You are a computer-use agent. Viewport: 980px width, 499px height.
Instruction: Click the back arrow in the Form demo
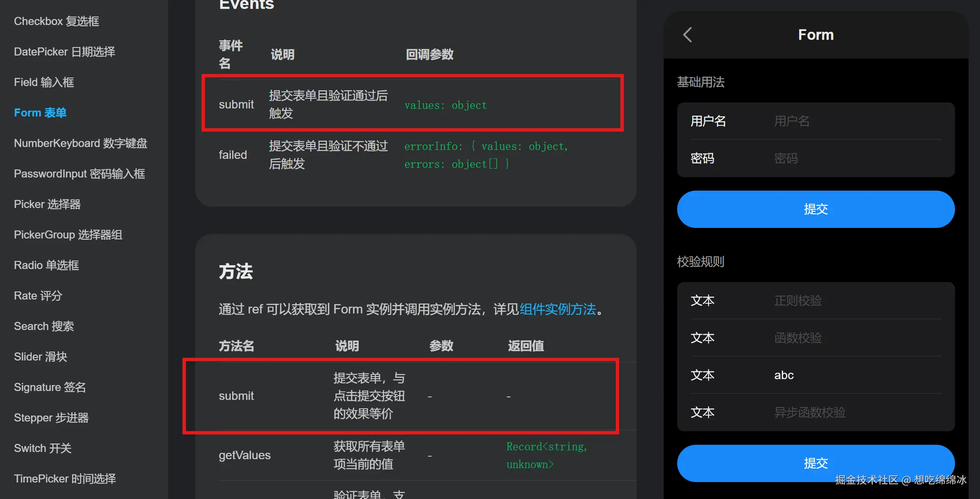point(687,35)
